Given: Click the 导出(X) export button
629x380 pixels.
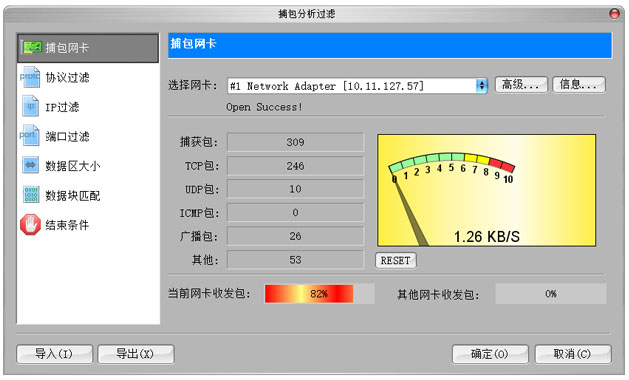Looking at the screenshot, I should [136, 354].
